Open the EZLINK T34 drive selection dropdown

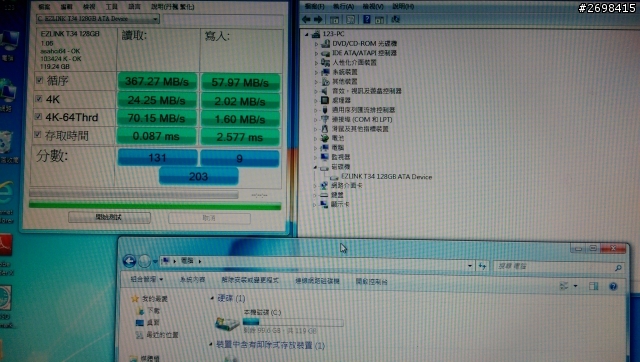[98, 19]
